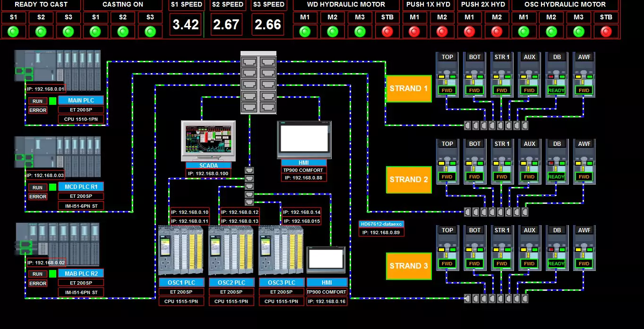The image size is (644, 329).
Task: Open the OSC1 PLC module image
Action: pyautogui.click(x=181, y=250)
